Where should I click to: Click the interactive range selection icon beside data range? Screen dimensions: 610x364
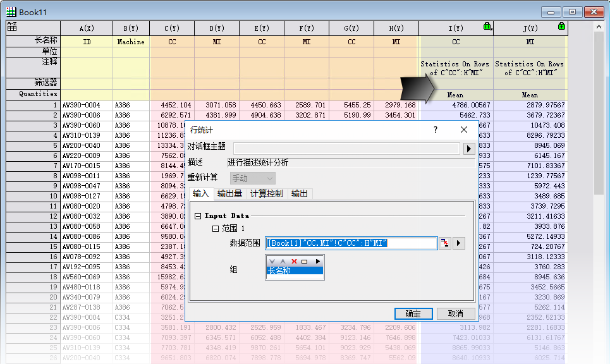(x=446, y=243)
